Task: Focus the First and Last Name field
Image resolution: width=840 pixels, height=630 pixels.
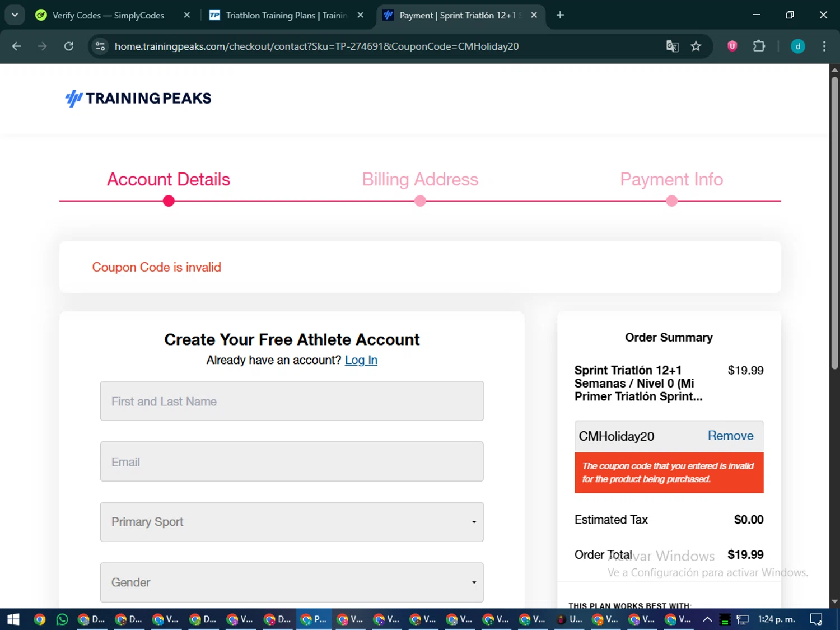Action: [292, 401]
